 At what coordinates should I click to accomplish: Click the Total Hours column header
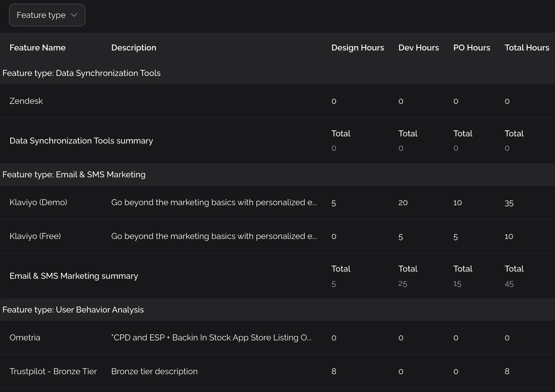527,47
